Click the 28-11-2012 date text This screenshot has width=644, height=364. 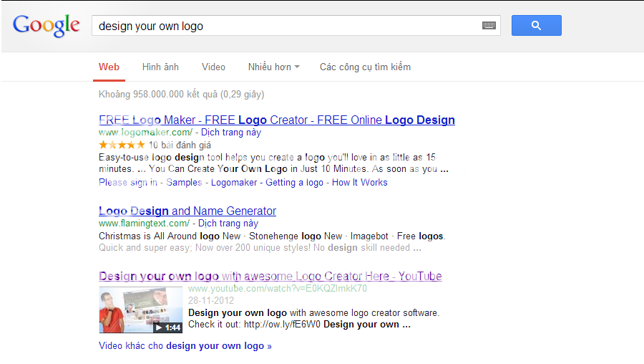coord(211,301)
